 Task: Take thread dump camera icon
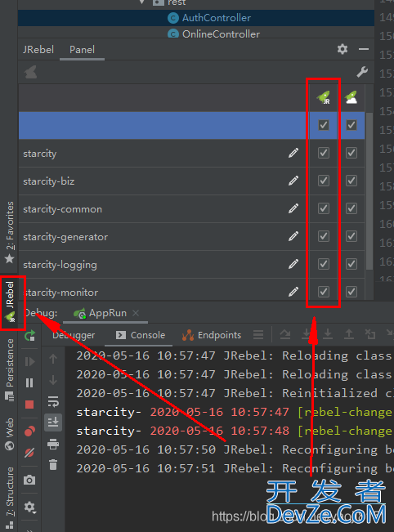tap(29, 480)
